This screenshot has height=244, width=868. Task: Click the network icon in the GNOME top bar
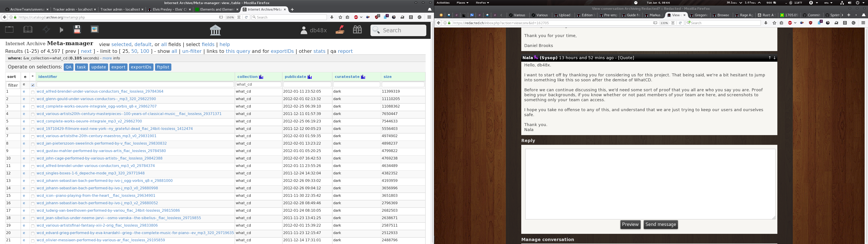[842, 3]
